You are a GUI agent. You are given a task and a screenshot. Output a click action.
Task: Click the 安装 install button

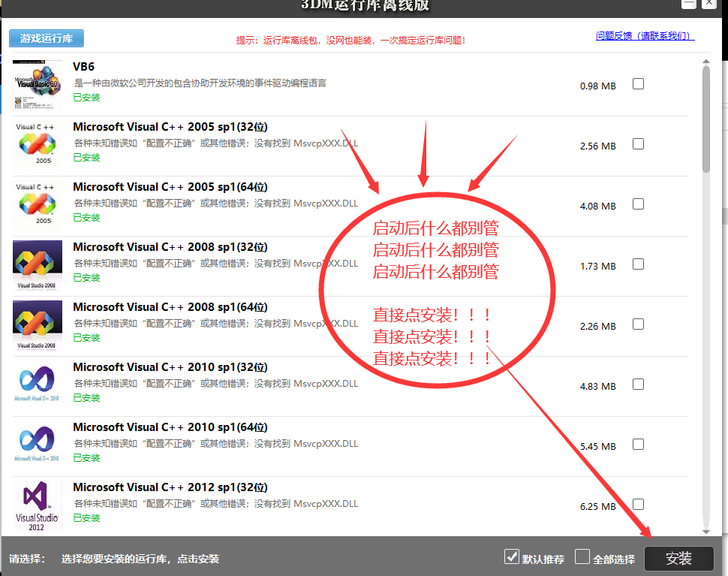[x=678, y=558]
